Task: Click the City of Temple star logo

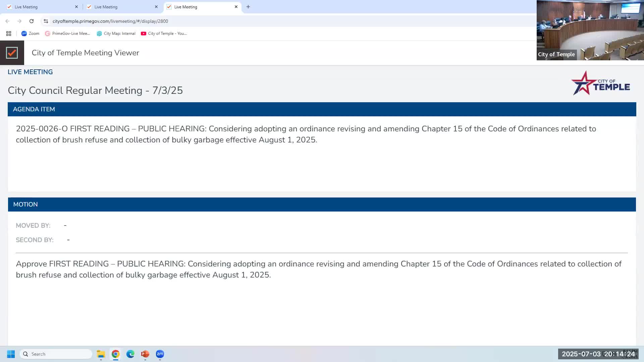Action: point(600,83)
